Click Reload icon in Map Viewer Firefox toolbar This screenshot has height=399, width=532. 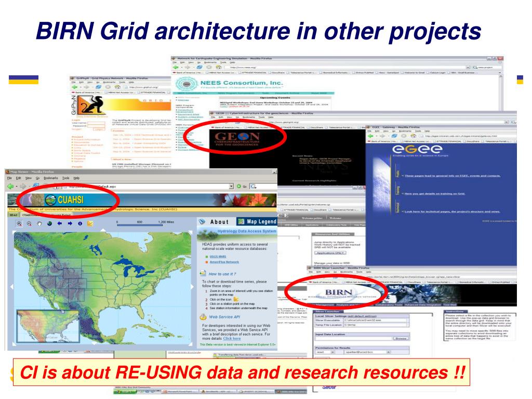[35, 185]
